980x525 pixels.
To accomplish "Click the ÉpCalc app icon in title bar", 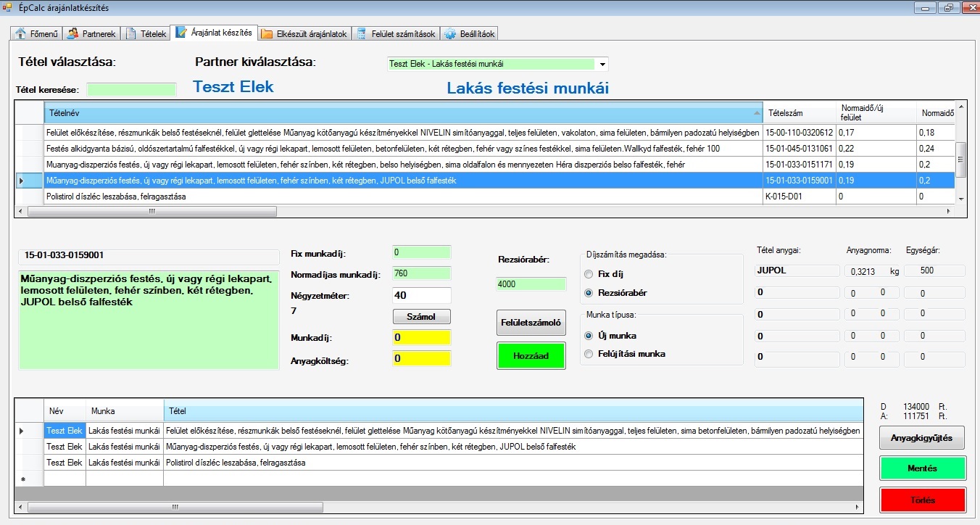I will (8, 7).
